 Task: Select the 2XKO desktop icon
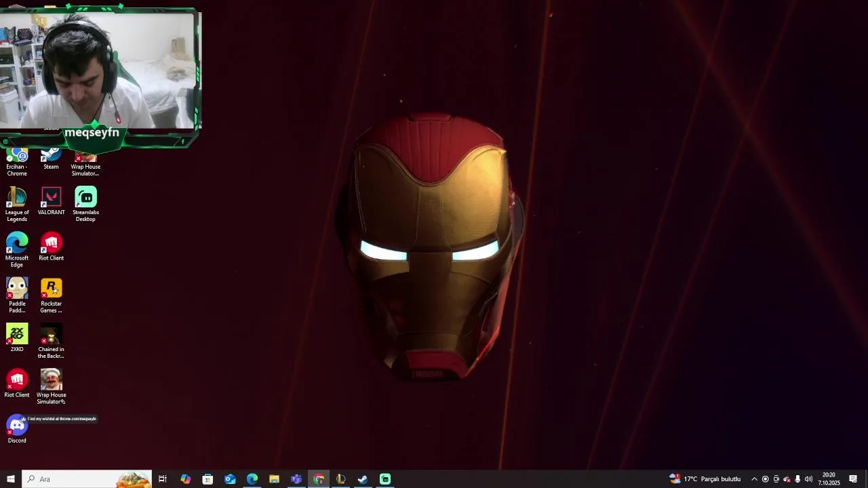point(17,338)
